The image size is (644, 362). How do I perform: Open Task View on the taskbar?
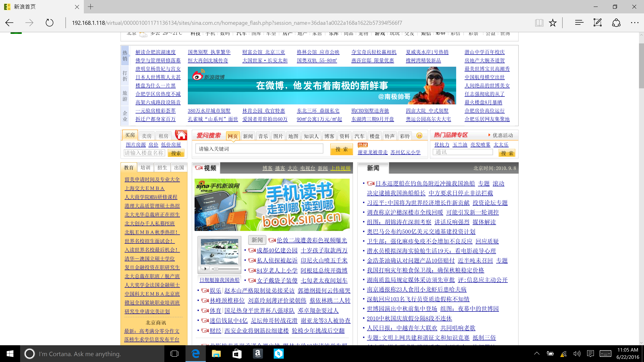[x=174, y=353]
